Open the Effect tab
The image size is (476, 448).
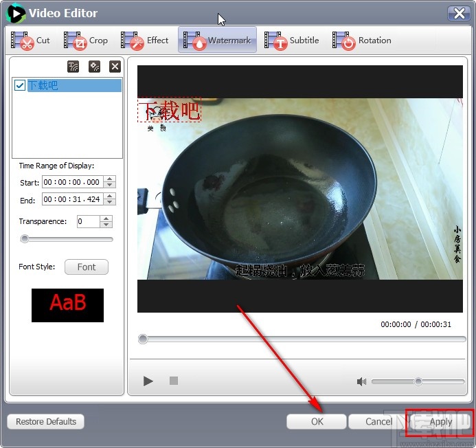point(144,41)
